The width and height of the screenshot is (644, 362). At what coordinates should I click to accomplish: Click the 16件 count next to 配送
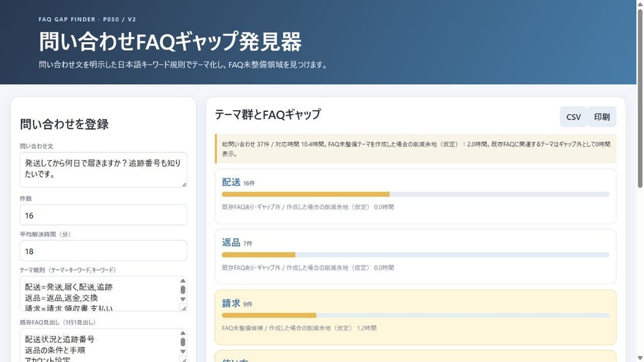pos(249,184)
